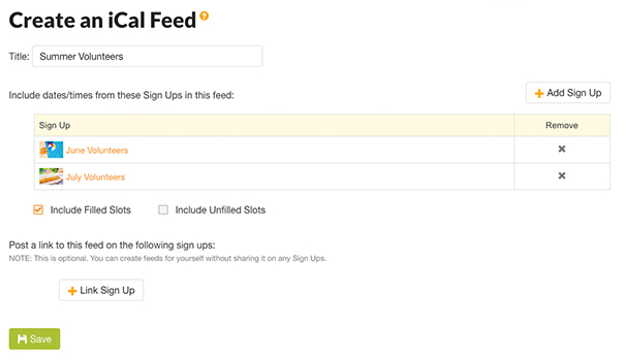Click the Remove column header

tap(561, 125)
